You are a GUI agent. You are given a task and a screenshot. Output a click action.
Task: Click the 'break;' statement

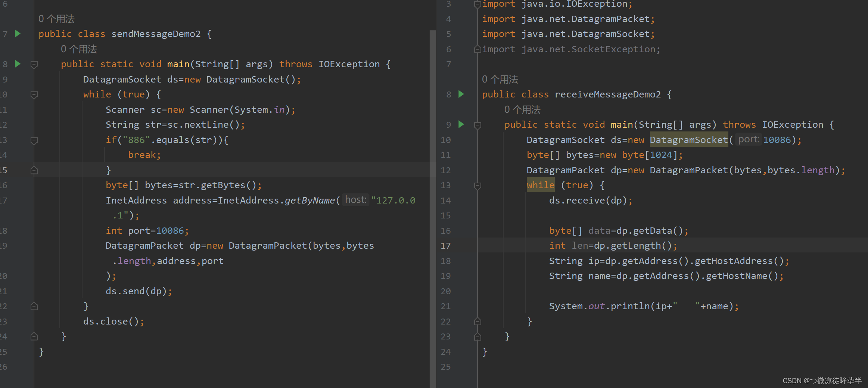tap(144, 155)
